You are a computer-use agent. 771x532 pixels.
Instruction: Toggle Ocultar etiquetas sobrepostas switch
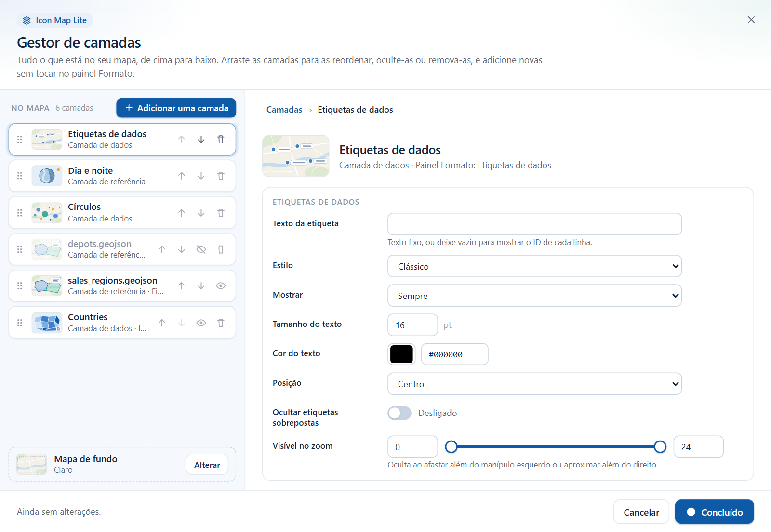pos(399,413)
